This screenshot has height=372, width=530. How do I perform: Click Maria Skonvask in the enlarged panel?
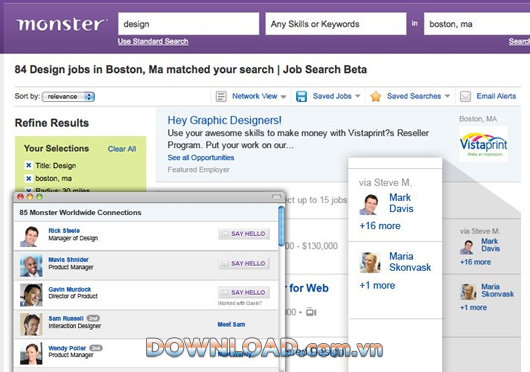(410, 262)
